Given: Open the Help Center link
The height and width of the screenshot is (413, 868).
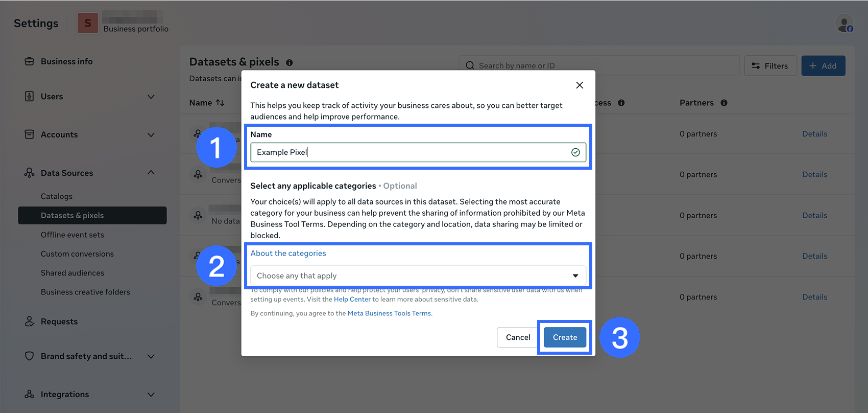Looking at the screenshot, I should pyautogui.click(x=352, y=300).
